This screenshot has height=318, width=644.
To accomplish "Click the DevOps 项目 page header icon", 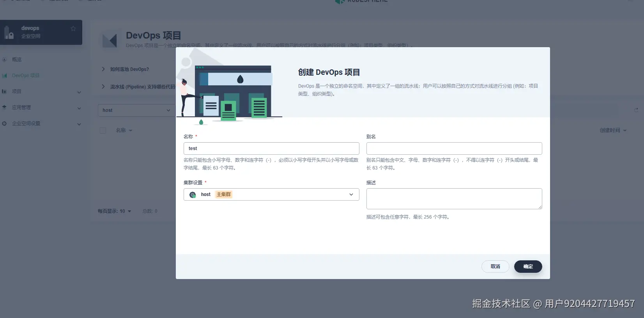I will coord(110,41).
